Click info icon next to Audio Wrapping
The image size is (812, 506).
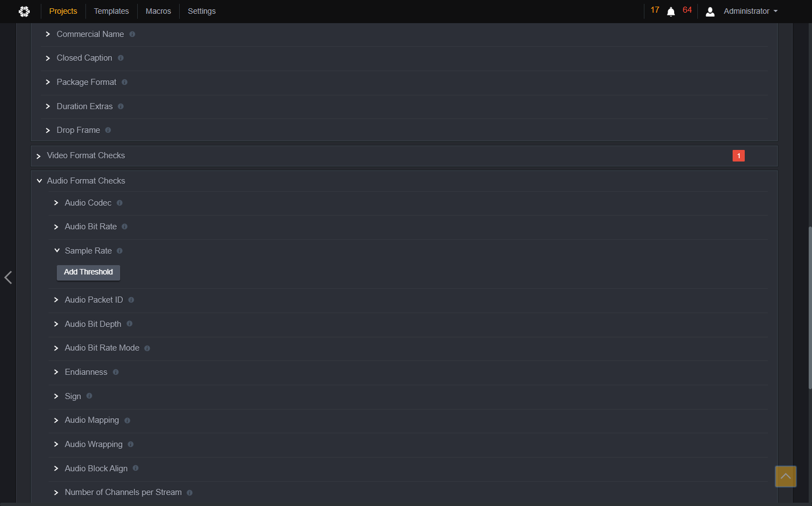pos(131,444)
